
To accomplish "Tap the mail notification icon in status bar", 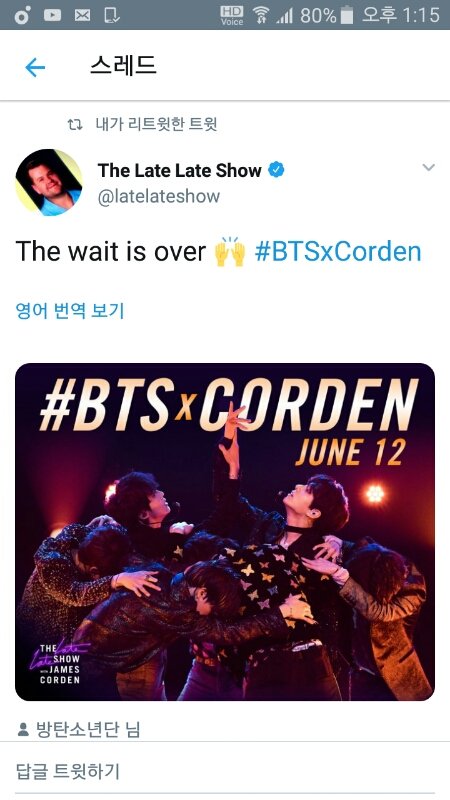I will pyautogui.click(x=83, y=16).
